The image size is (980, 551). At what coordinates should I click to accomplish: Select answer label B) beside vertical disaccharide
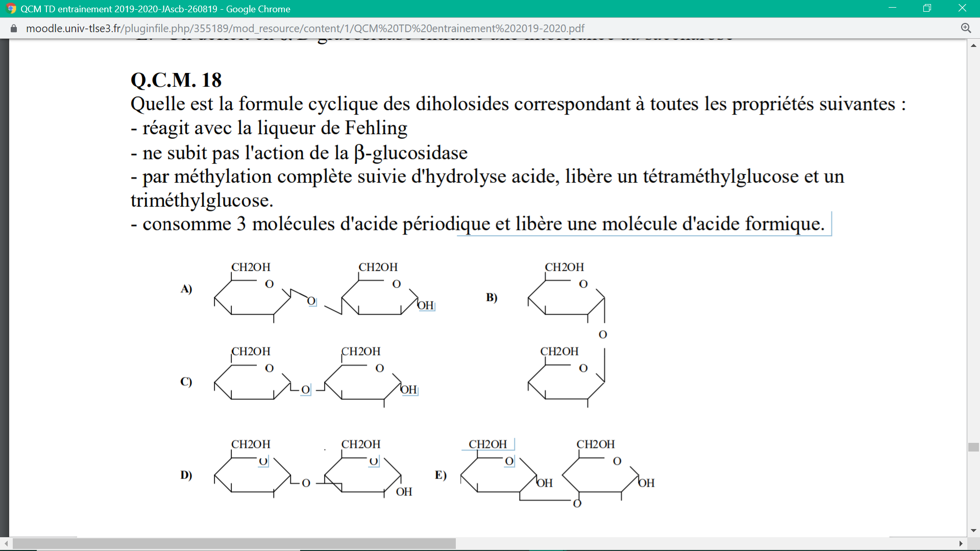492,297
